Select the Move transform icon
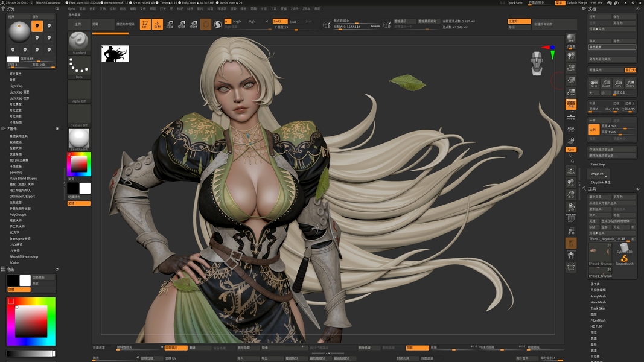Viewport: 644px width, 362px height. [170, 24]
